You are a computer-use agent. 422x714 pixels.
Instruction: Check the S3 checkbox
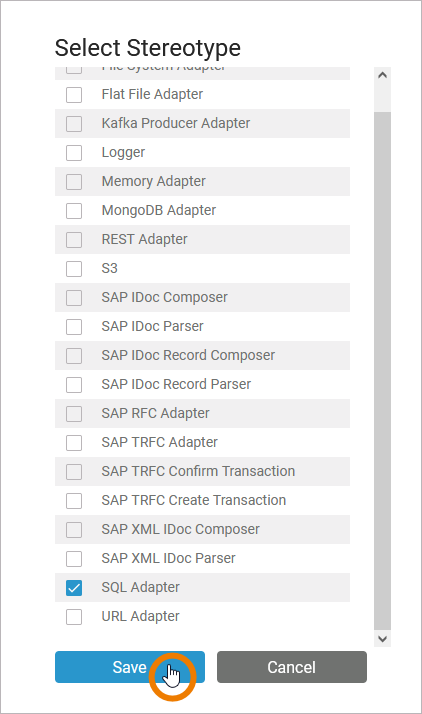point(74,269)
